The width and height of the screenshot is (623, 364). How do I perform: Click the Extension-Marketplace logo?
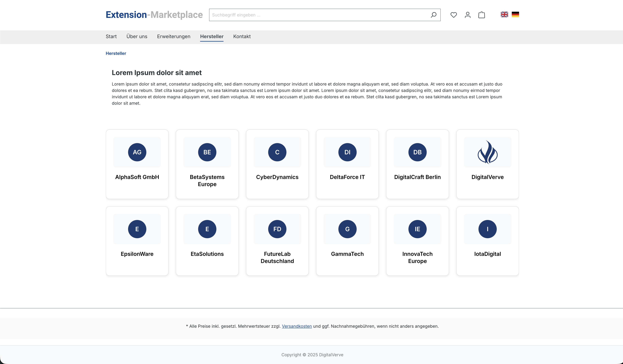(154, 15)
